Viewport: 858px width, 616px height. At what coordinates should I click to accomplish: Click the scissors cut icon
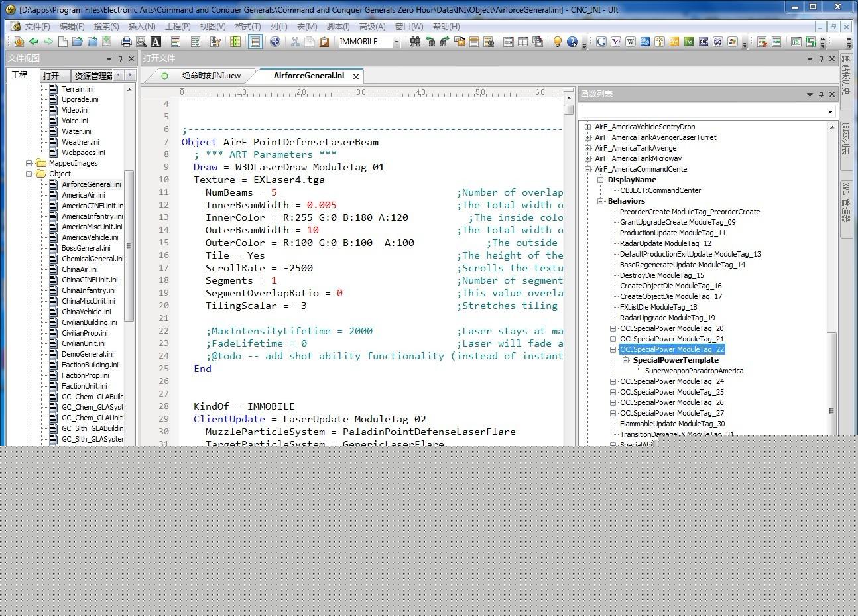click(x=295, y=42)
